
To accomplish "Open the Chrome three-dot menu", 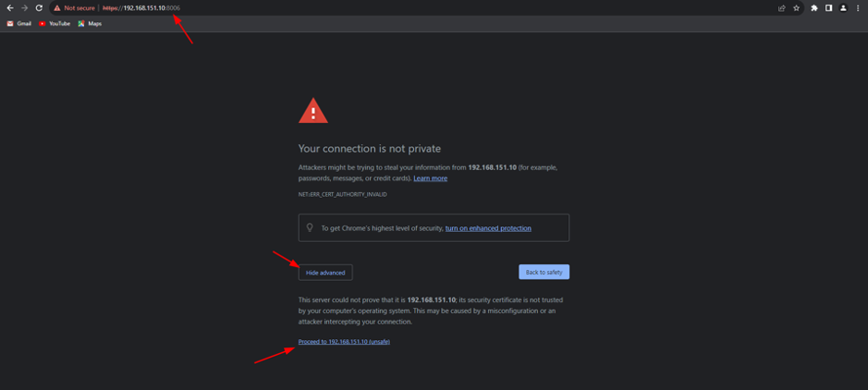I will [x=858, y=8].
